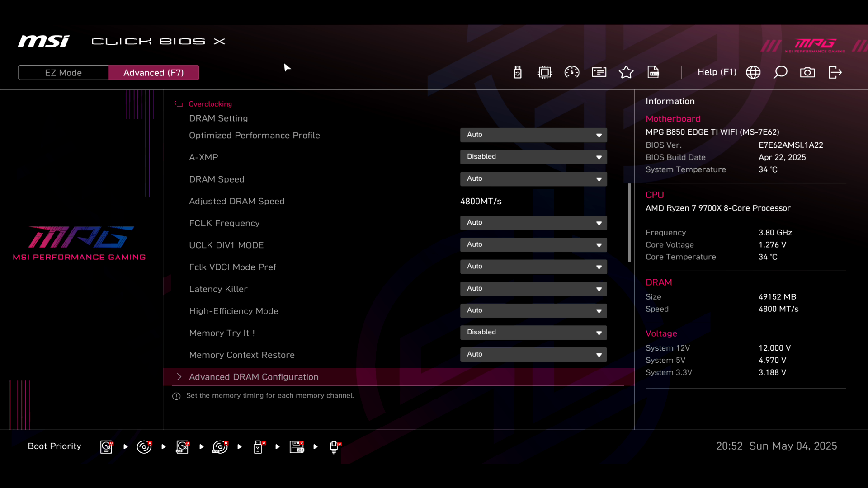This screenshot has width=868, height=488.
Task: Click the Help (F1) button
Action: pyautogui.click(x=717, y=72)
